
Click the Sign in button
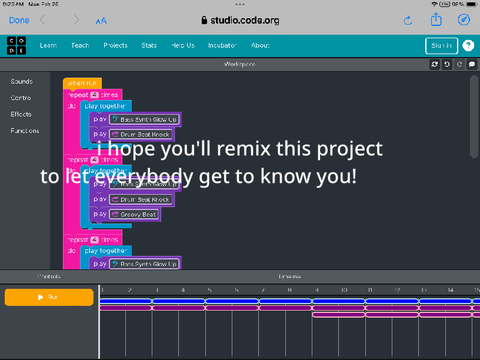441,46
